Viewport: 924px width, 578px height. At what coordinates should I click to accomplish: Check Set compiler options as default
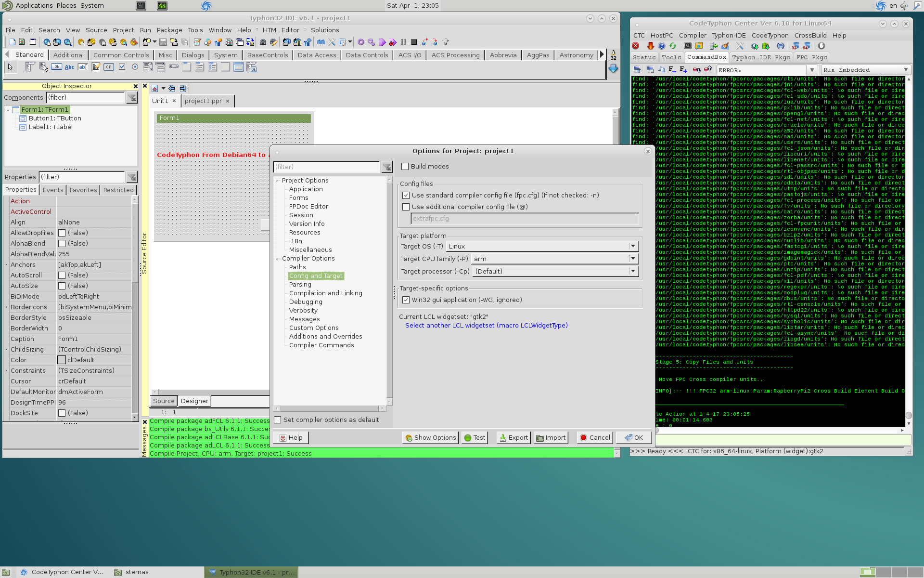(x=278, y=420)
